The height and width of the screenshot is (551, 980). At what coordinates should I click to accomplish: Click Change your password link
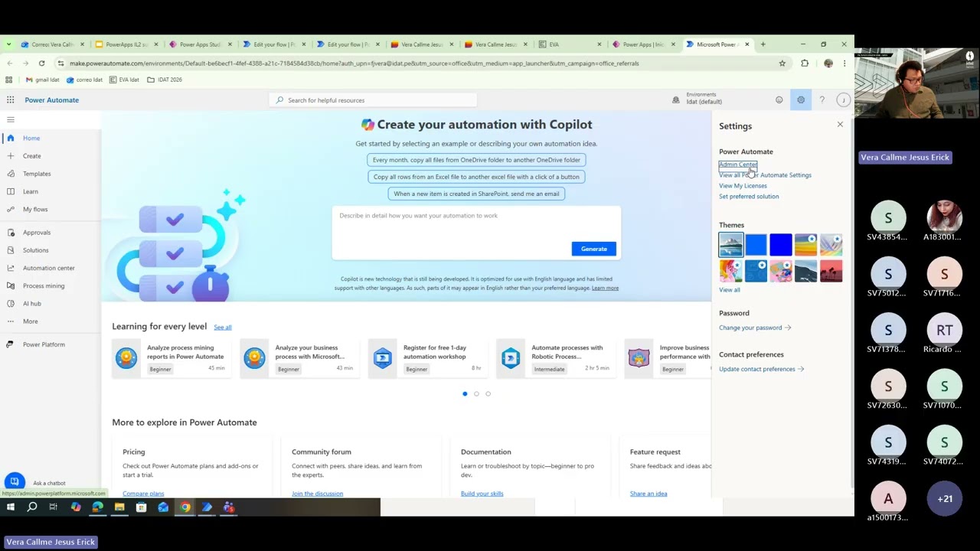point(755,328)
